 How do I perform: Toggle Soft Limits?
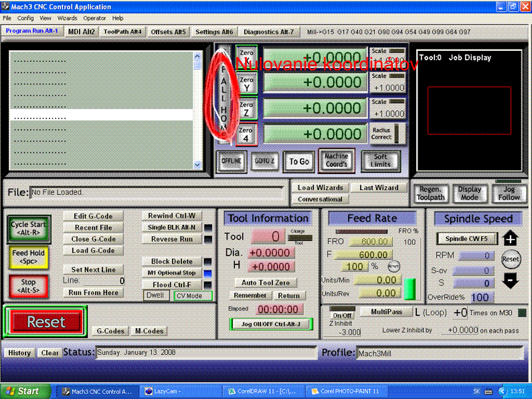coord(380,161)
